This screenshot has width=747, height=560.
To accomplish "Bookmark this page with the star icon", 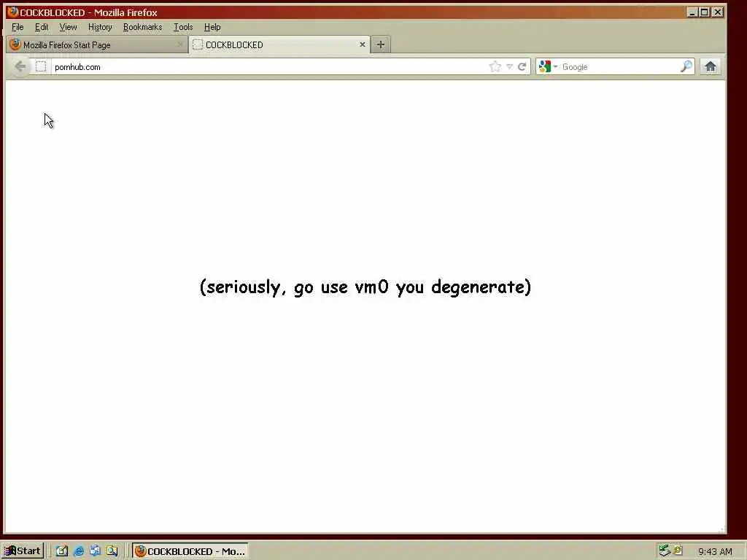I will pos(495,66).
